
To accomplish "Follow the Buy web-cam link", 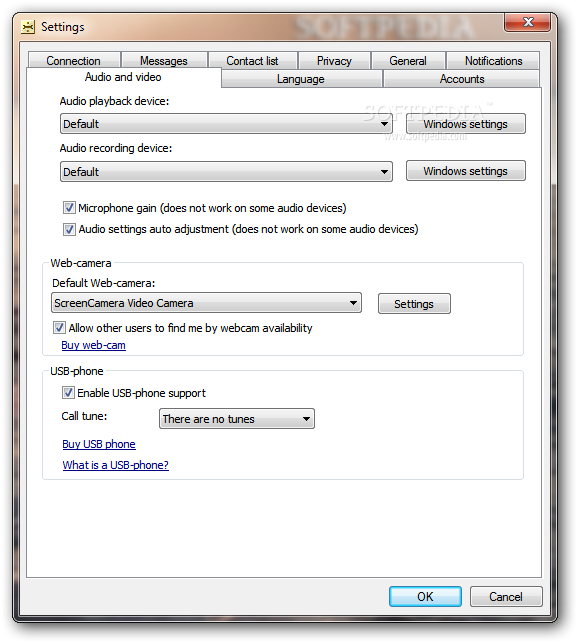I will point(94,345).
